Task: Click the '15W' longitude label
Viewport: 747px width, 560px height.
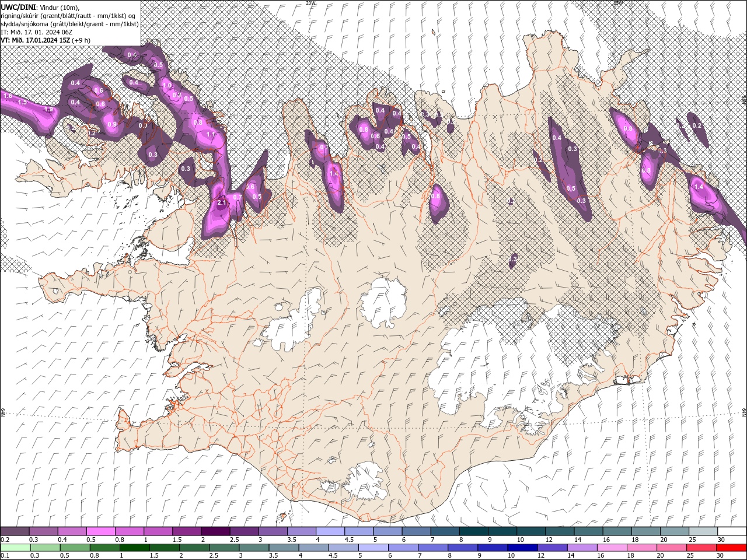Action: point(619,2)
